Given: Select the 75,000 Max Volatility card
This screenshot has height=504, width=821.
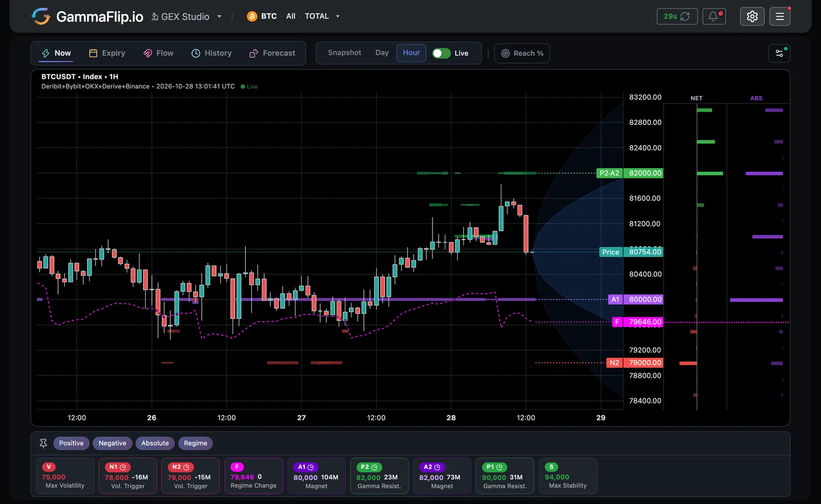Looking at the screenshot, I should click(x=65, y=476).
